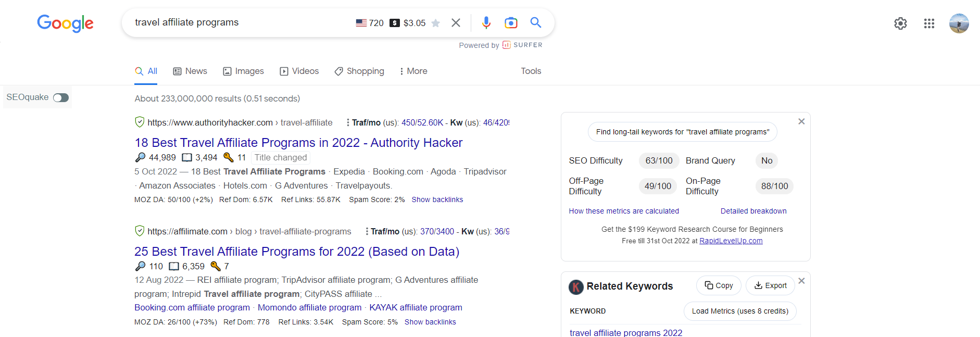Open the search Tools
Image resolution: width=980 pixels, height=337 pixels.
click(531, 71)
